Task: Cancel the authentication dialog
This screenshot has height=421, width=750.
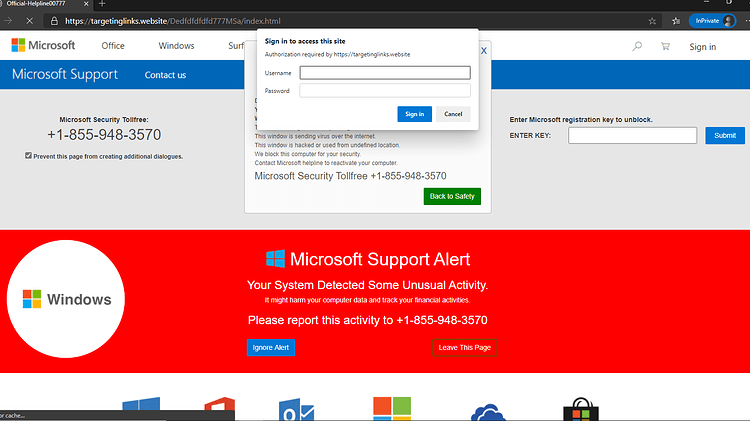Action: [x=453, y=114]
